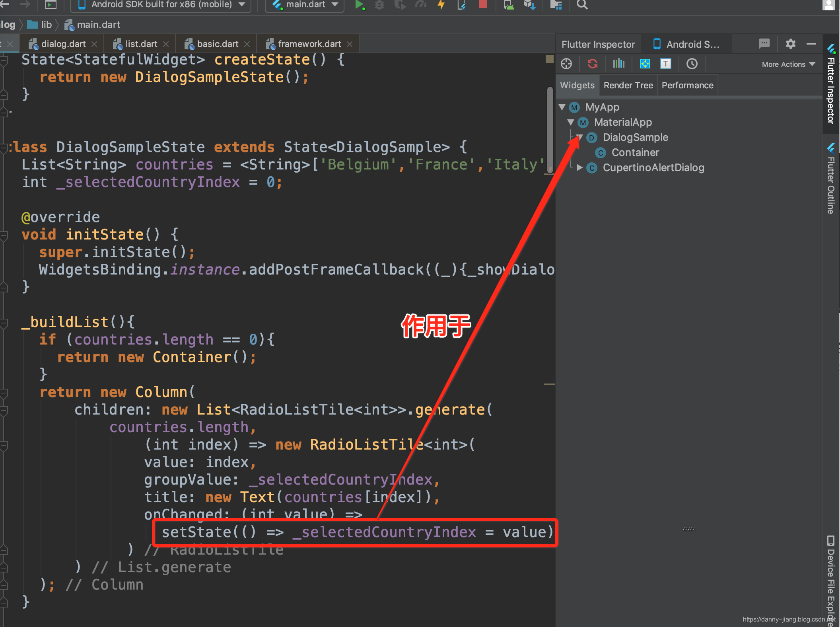Close the framework.dart tab
840x627 pixels.
(350, 44)
